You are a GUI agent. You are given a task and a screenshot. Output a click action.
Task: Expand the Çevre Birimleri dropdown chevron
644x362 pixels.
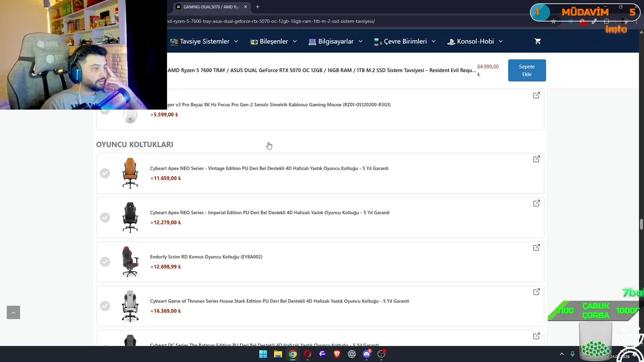coord(433,41)
